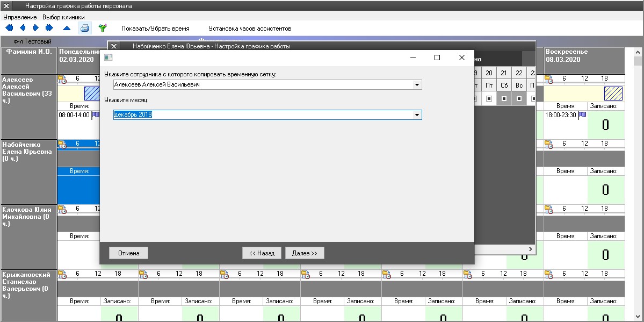Open the Выбор клиники menu
This screenshot has width=644, height=322.
(x=63, y=17)
